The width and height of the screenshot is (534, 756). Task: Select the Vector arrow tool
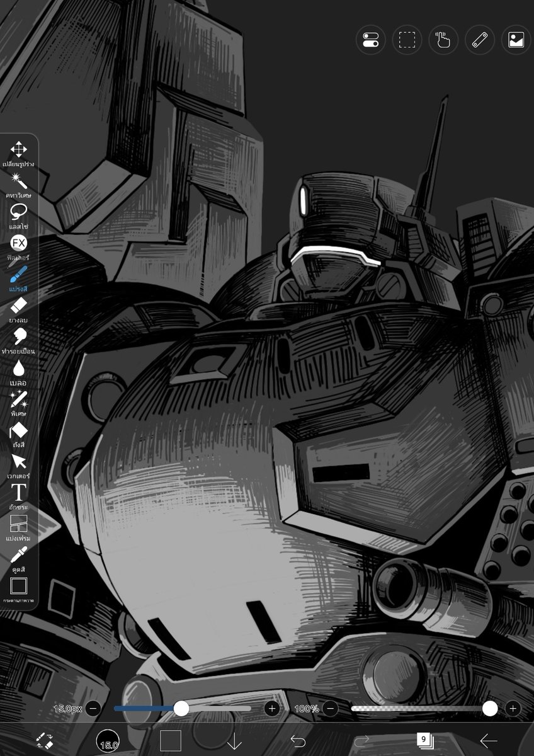click(x=18, y=466)
